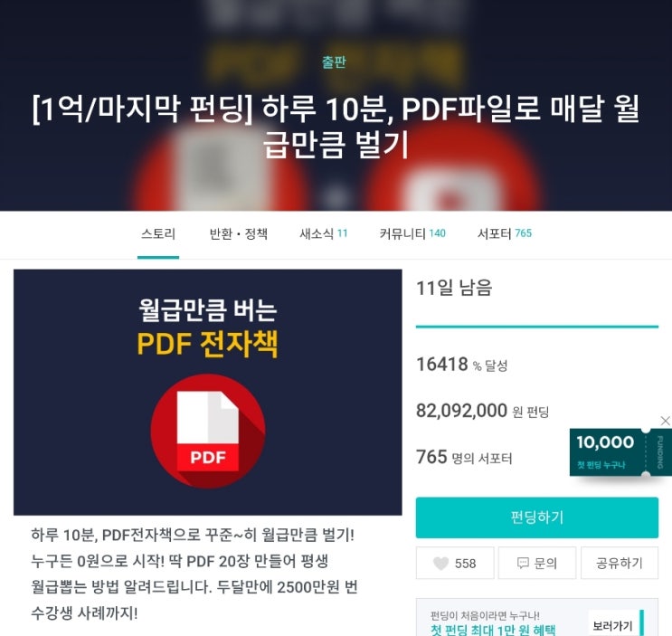The image size is (672, 636).
Task: Click the funding progress bar
Action: pos(537,327)
